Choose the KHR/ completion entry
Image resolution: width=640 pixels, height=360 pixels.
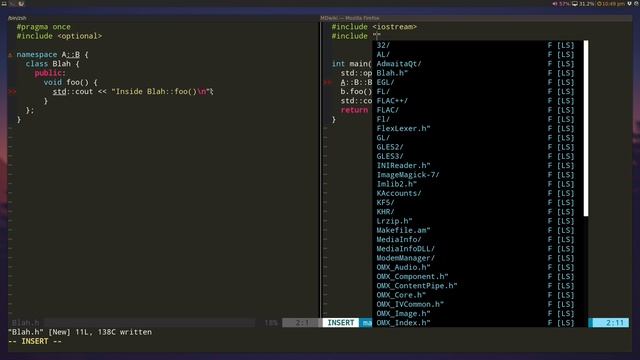[478, 212]
